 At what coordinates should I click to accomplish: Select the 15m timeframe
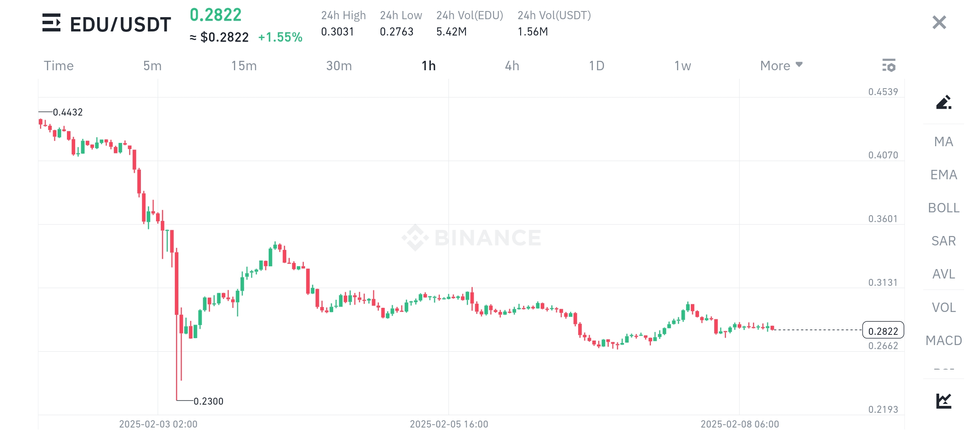244,66
